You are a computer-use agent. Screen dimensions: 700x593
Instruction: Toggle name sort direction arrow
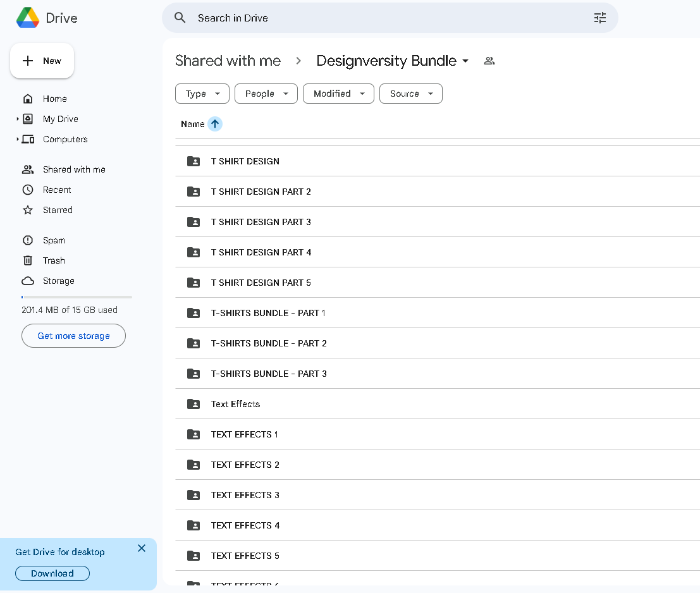pos(215,124)
